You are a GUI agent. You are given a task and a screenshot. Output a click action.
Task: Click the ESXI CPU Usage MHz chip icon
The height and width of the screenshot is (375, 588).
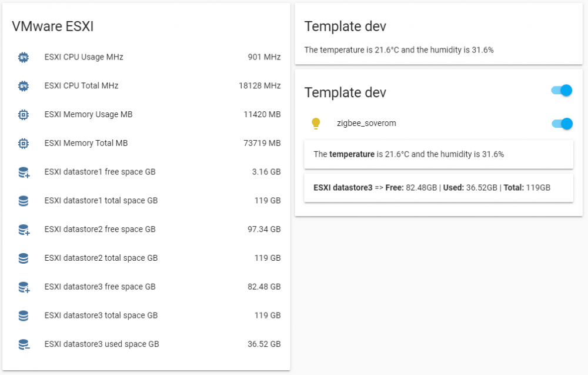(23, 57)
